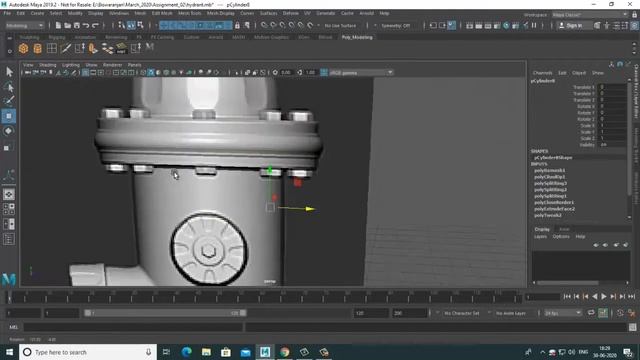The width and height of the screenshot is (640, 360).
Task: Toggle the highlighted IPR render icon
Action: [x=451, y=25]
